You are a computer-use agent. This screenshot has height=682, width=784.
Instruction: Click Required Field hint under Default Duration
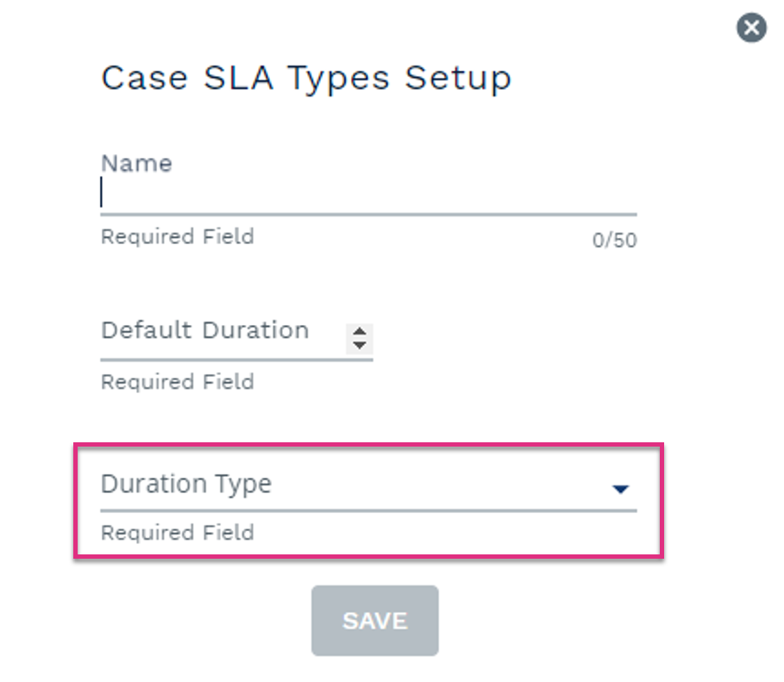coord(178,382)
